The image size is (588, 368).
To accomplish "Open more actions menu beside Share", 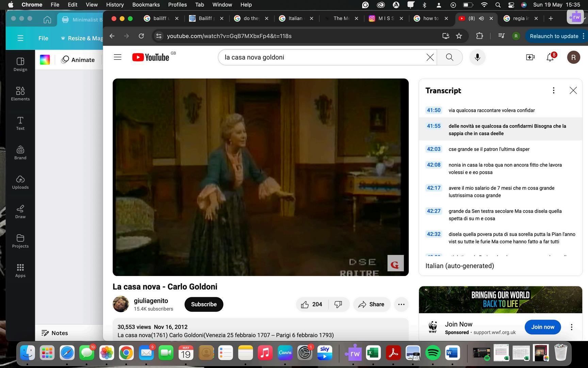I will 401,304.
